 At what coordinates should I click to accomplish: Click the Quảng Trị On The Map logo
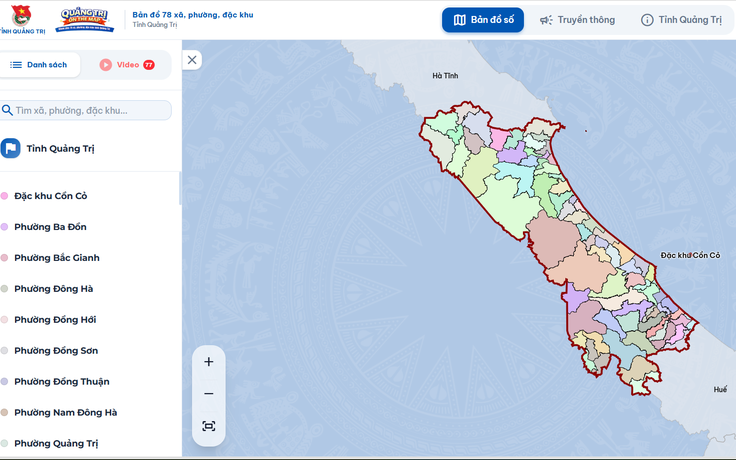coord(82,19)
